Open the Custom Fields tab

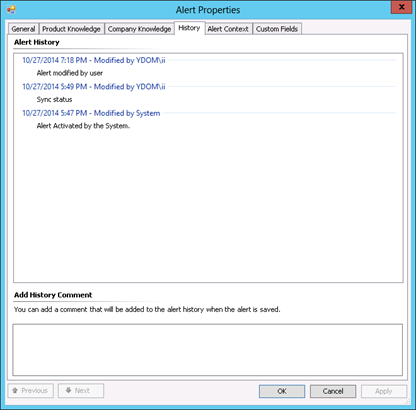[277, 29]
